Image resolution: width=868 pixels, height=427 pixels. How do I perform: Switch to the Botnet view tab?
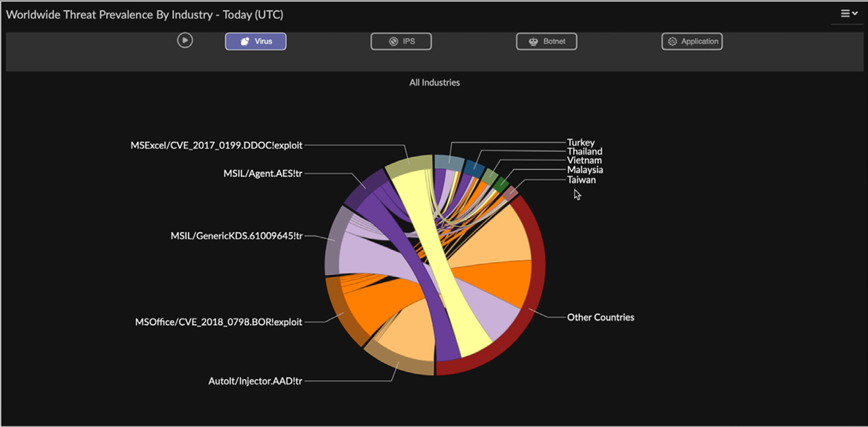click(546, 41)
